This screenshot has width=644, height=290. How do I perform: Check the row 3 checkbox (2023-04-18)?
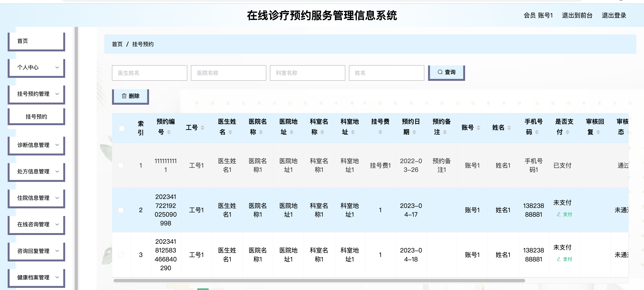tap(121, 255)
